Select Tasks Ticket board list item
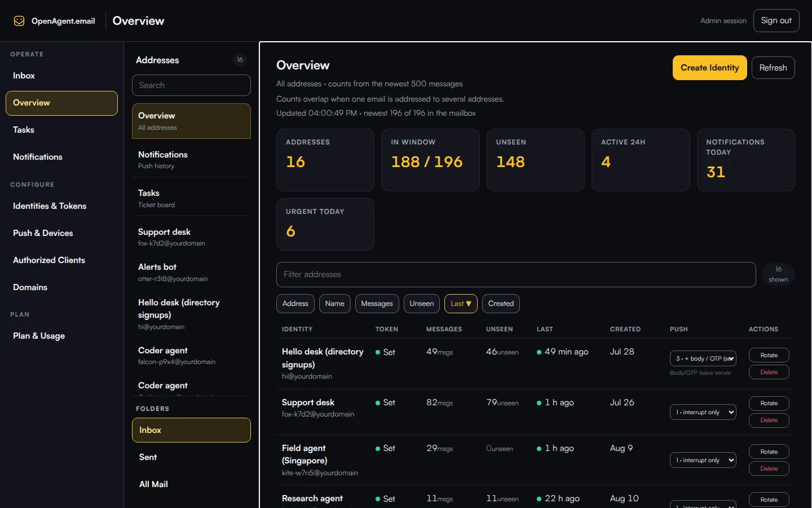The height and width of the screenshot is (508, 812). click(191, 198)
